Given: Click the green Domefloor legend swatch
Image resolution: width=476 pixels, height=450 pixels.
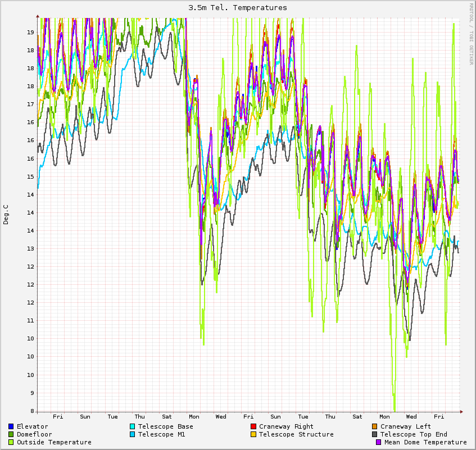Looking at the screenshot, I should point(11,434).
